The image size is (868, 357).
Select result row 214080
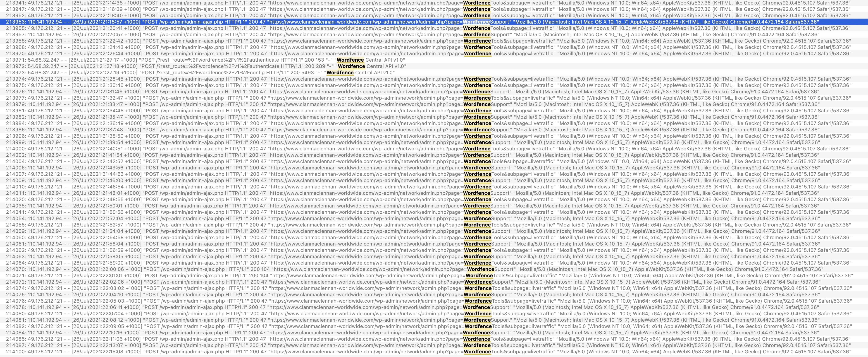tap(434, 314)
